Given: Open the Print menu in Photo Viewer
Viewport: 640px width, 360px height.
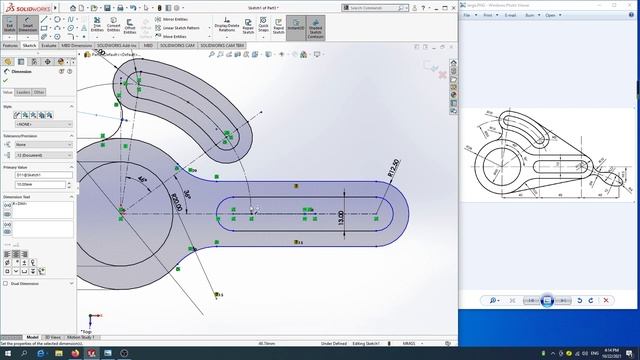Looking at the screenshot, I should tap(488, 15).
